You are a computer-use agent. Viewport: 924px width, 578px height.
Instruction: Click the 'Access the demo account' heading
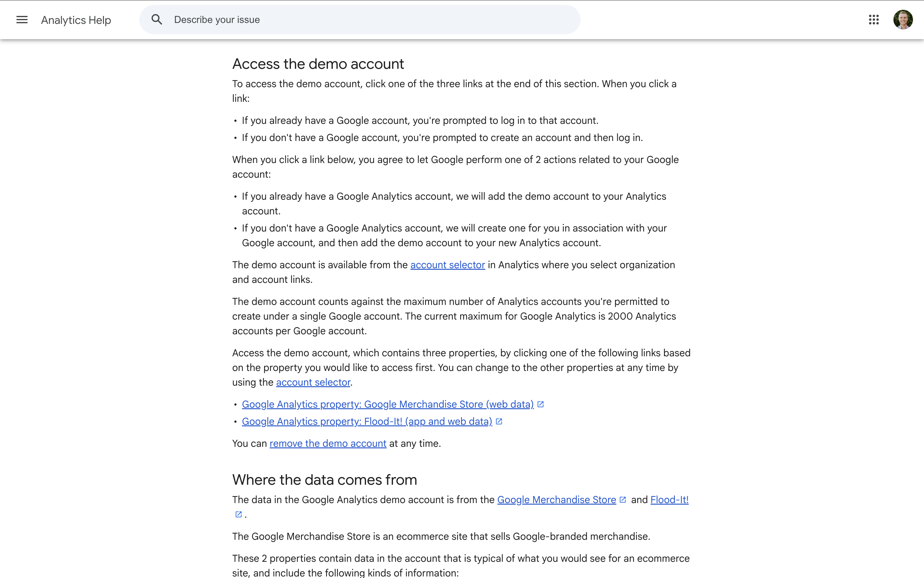point(318,64)
